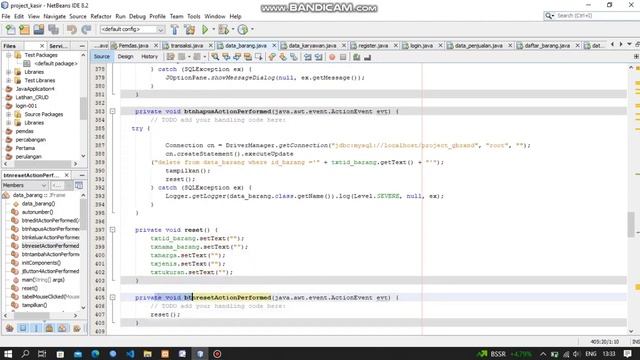Open the Tools menu
640x360 pixels.
point(194,16)
